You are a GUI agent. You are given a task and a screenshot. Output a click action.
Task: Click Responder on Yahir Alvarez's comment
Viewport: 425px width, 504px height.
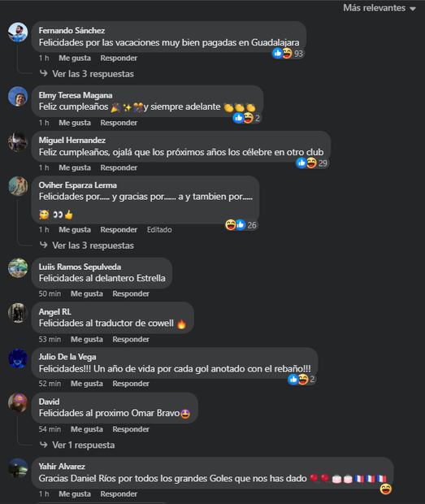(x=119, y=494)
